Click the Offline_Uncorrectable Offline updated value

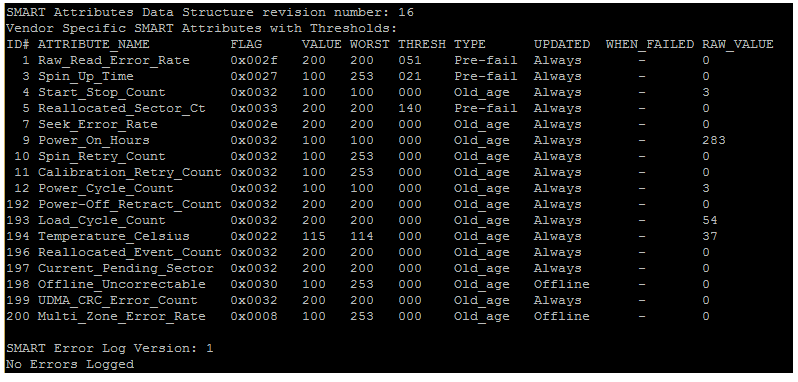pos(561,284)
